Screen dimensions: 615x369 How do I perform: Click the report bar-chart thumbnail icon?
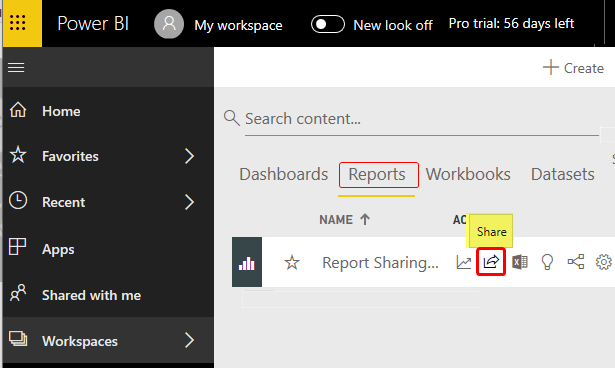(x=247, y=262)
